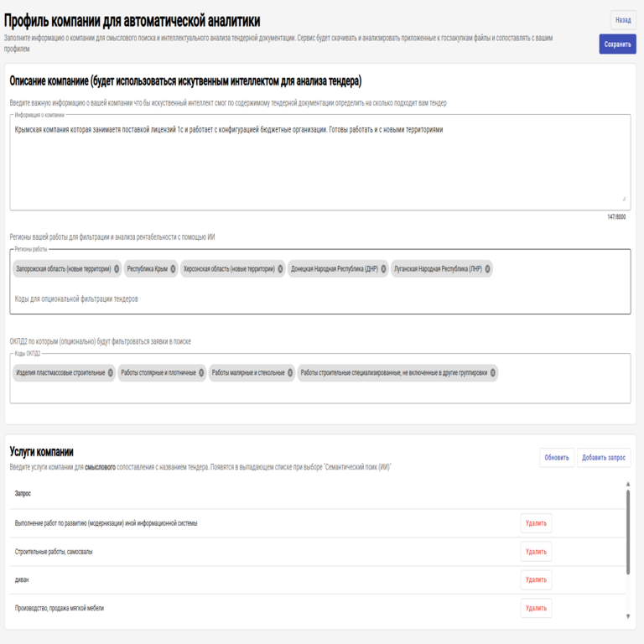Image resolution: width=644 pixels, height=644 pixels.
Task: Click Добавить запрос button
Action: coord(604,458)
